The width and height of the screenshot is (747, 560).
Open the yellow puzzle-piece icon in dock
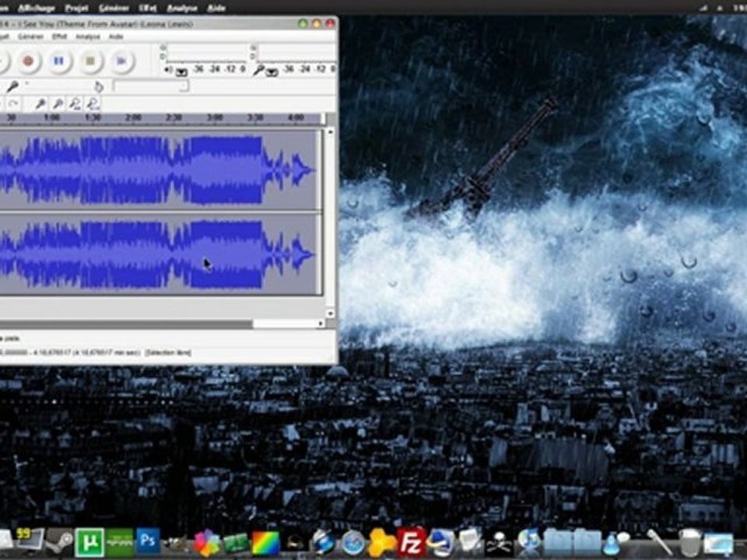[381, 543]
